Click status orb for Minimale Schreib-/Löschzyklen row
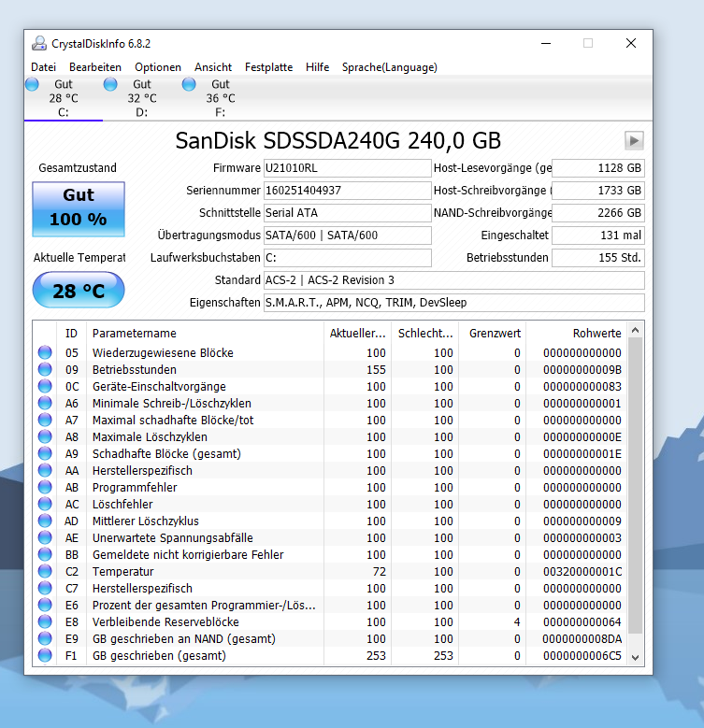Screen dimensions: 704x728 click(45, 403)
